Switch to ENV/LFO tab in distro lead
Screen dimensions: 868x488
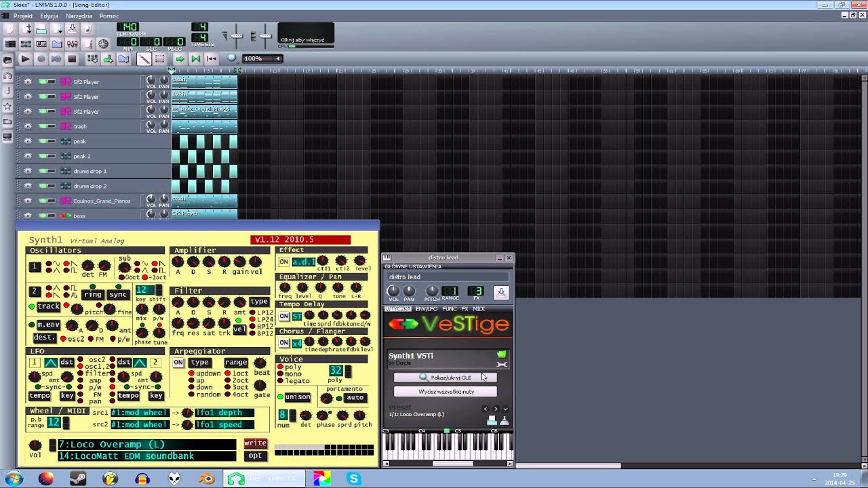tap(427, 309)
